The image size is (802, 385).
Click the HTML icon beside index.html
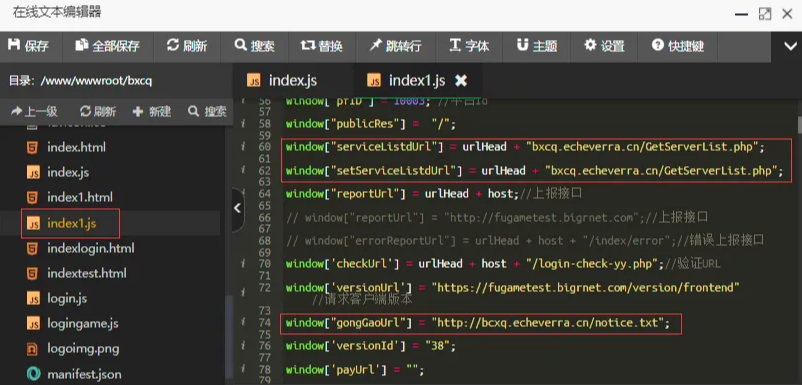pos(33,148)
